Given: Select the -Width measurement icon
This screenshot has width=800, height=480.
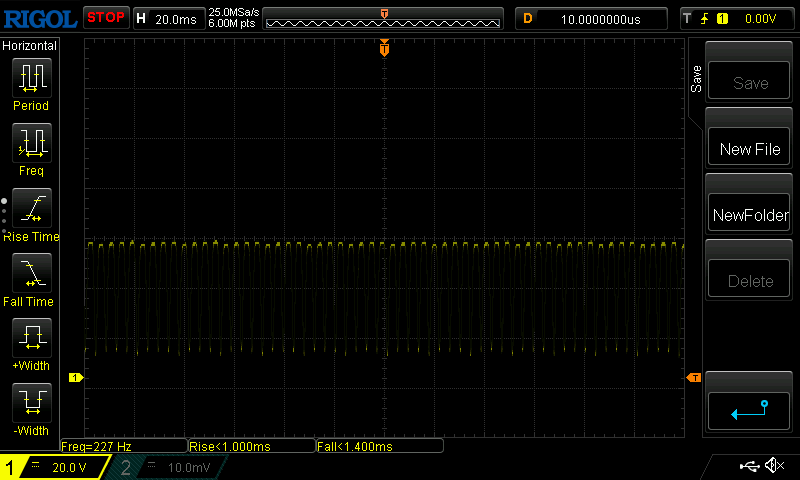Looking at the screenshot, I should pos(32,402).
